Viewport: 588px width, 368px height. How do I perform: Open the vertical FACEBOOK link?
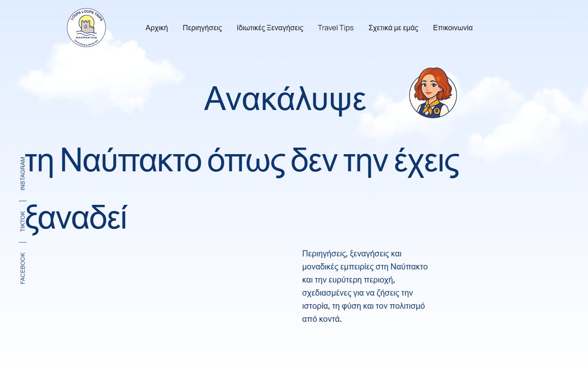tap(23, 268)
